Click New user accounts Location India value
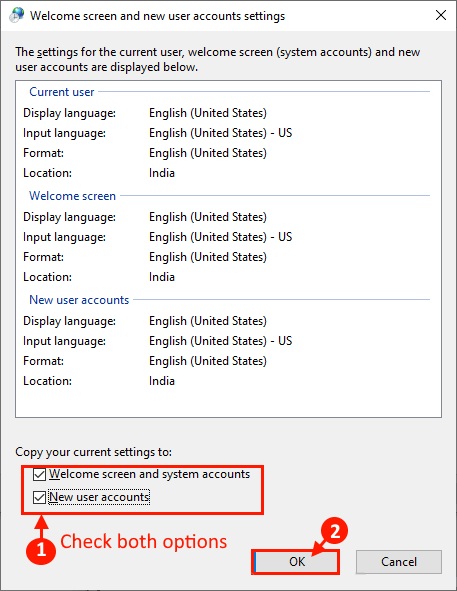Viewport: 457px width, 591px height. tap(162, 381)
